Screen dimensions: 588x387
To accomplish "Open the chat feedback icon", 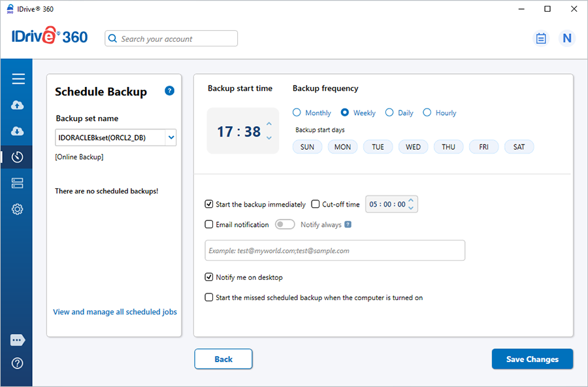I will [x=18, y=341].
